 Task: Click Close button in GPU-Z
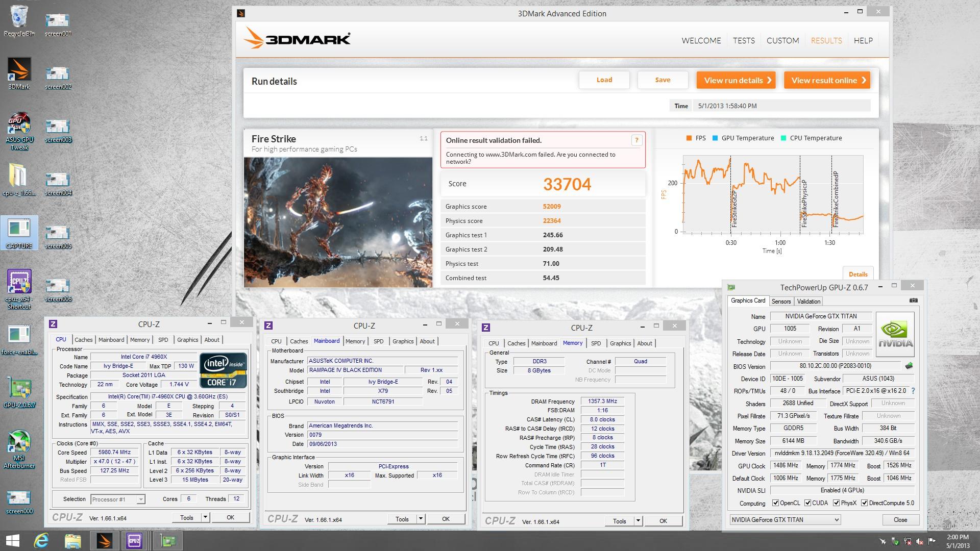point(900,520)
